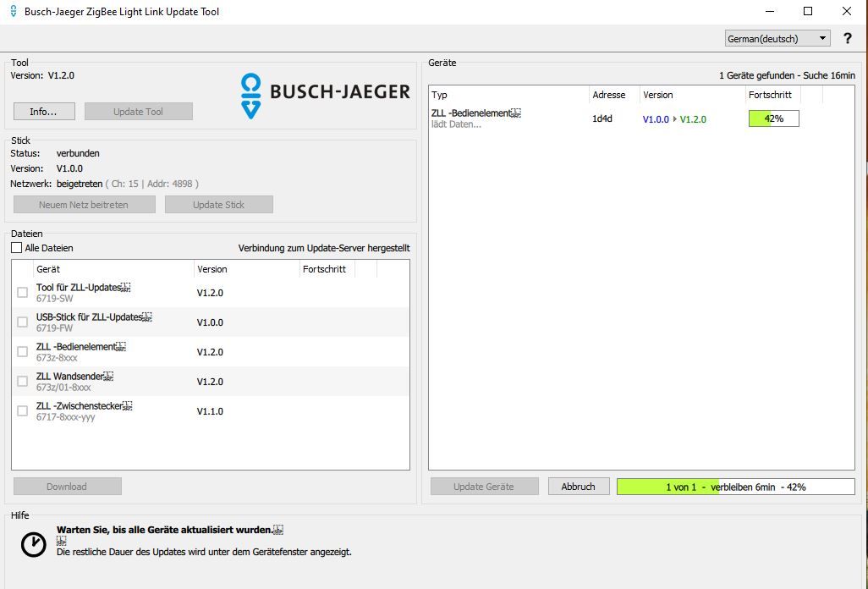
Task: Select the ZLL -Zwischenstecker file row
Action: pos(211,410)
